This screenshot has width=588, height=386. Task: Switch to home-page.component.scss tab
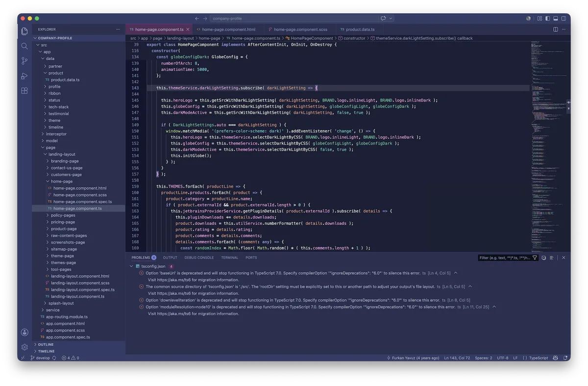point(300,29)
